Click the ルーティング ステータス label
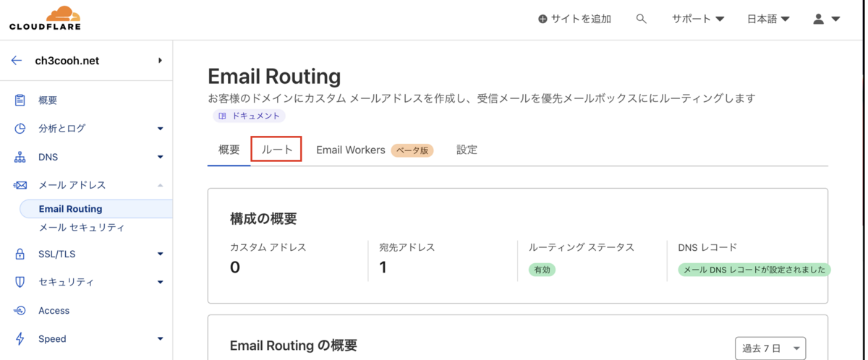The width and height of the screenshot is (868, 360). (x=582, y=247)
